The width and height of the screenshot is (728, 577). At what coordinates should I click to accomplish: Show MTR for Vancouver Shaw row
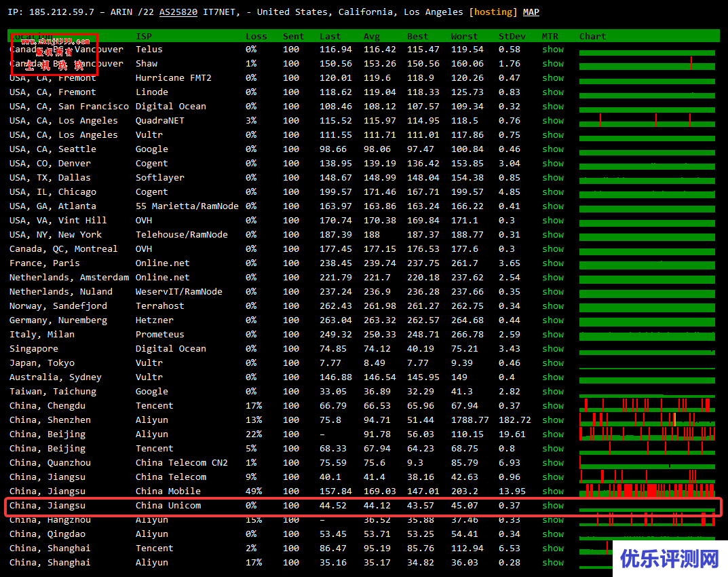click(x=553, y=64)
